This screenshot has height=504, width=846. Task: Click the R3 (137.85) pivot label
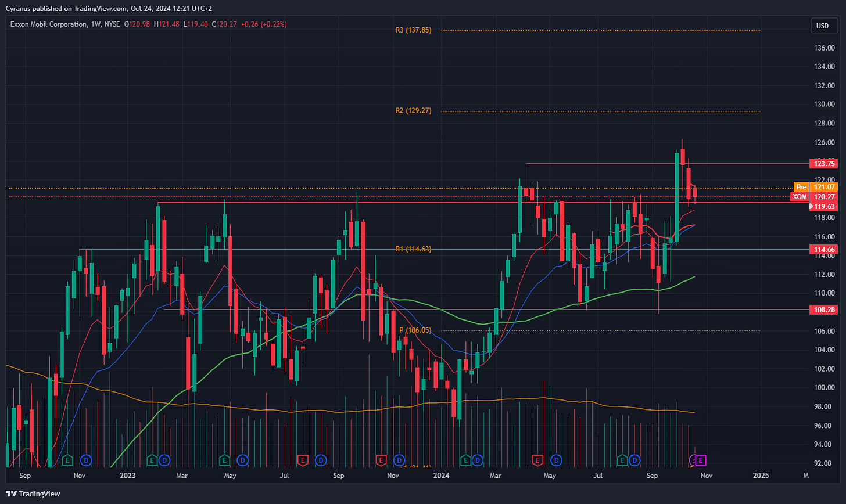[x=414, y=30]
